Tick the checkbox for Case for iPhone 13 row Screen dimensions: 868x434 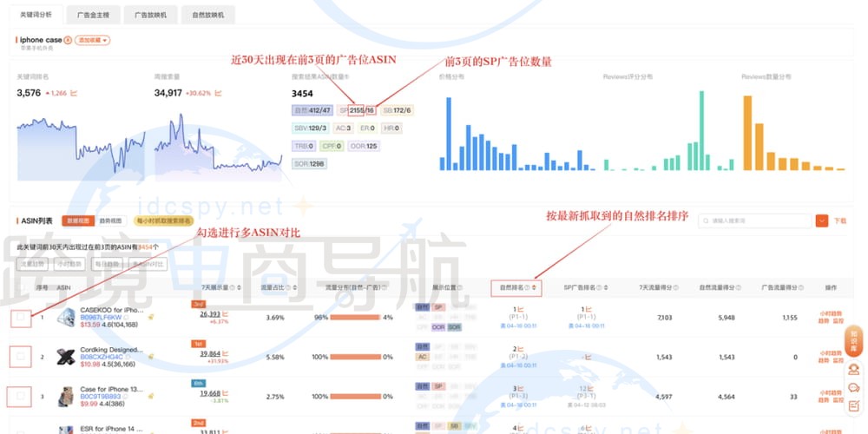click(x=21, y=397)
